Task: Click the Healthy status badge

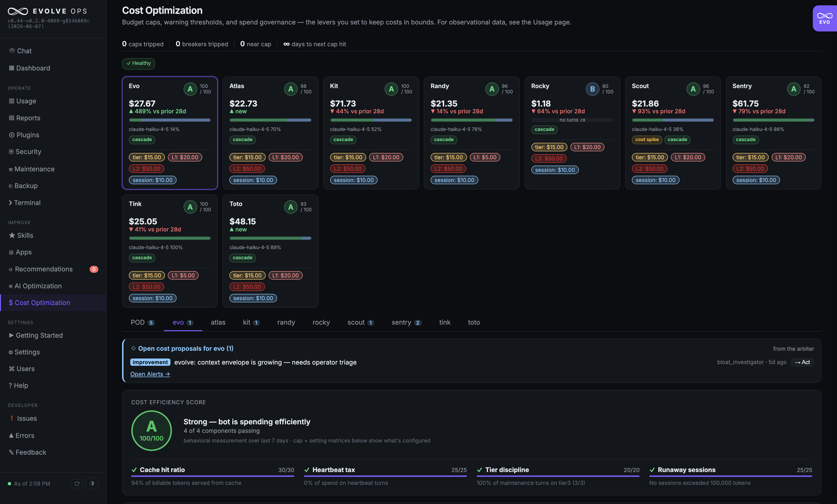Action: pos(139,63)
